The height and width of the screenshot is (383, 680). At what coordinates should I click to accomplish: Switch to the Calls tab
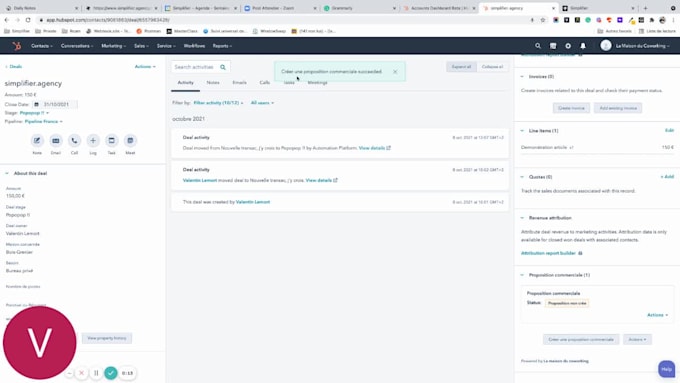click(265, 82)
